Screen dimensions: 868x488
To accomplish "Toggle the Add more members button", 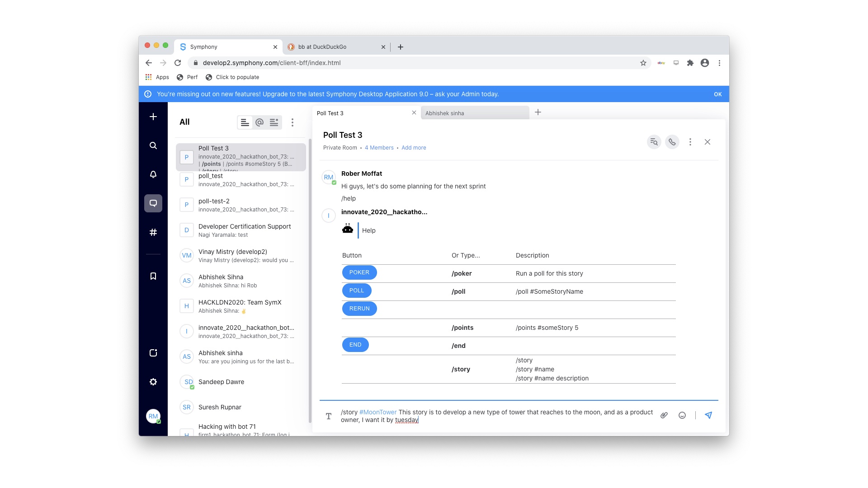I will (x=413, y=147).
